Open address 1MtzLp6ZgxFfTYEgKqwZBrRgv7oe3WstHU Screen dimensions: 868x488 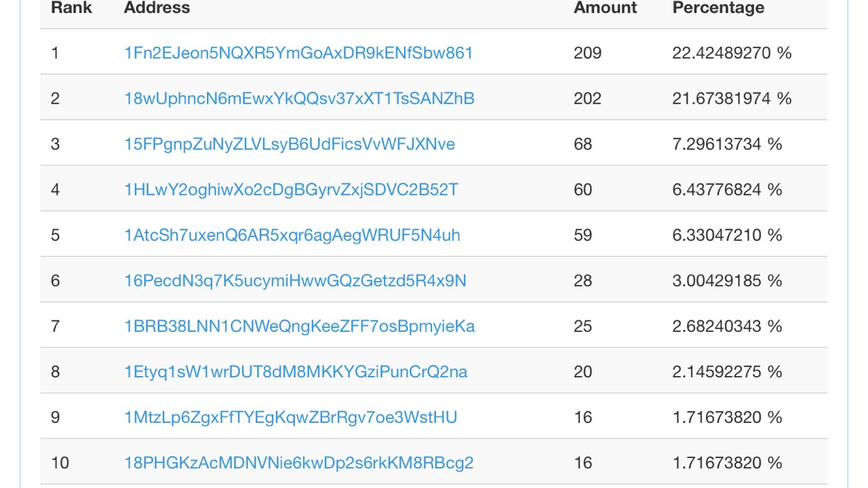(x=291, y=417)
